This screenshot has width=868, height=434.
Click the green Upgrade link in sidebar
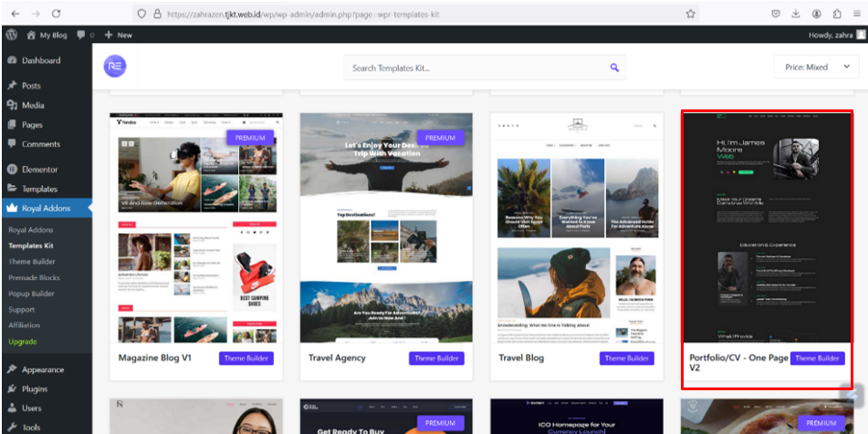(x=23, y=341)
